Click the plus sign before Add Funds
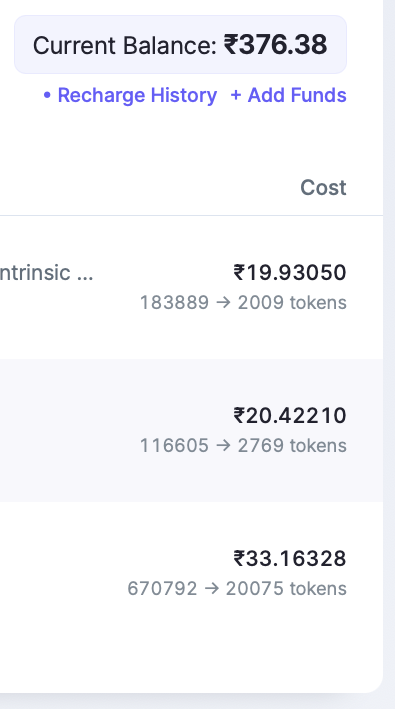The width and height of the screenshot is (395, 709). 235,95
